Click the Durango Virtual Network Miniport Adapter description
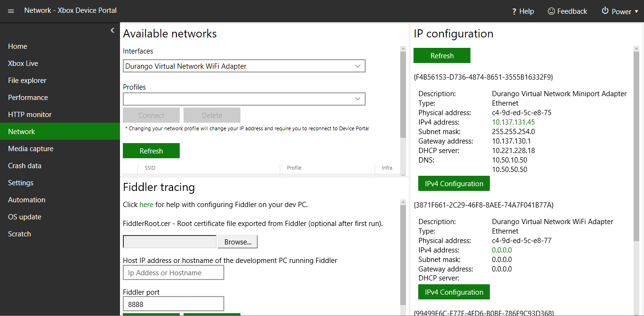 (x=559, y=94)
